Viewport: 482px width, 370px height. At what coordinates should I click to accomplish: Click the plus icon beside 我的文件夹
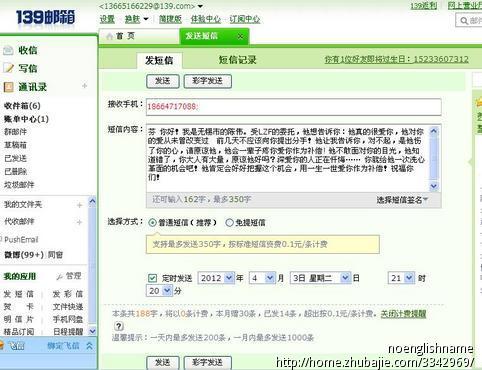pos(79,205)
